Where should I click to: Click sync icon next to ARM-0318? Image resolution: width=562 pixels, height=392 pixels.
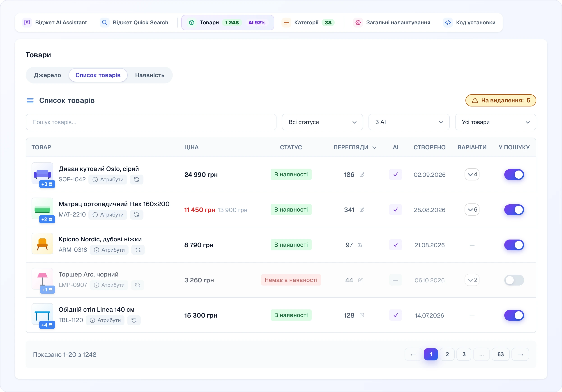click(x=138, y=250)
